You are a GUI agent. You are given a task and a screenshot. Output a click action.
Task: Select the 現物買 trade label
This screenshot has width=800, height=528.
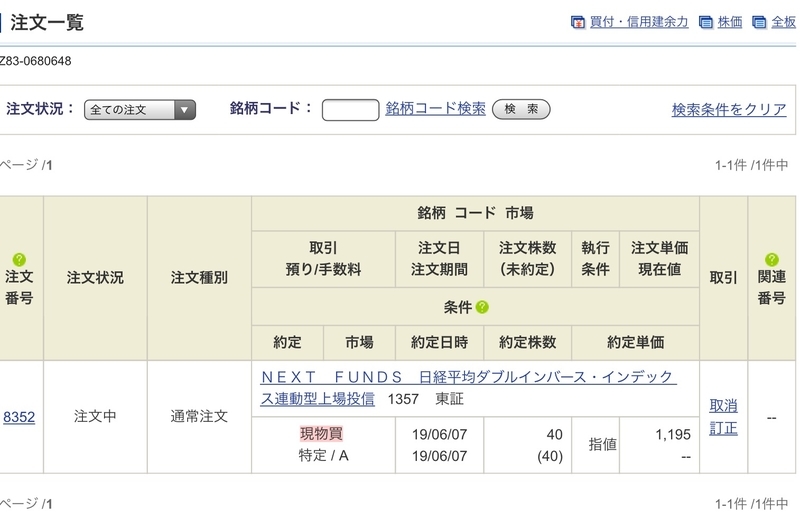(x=321, y=434)
